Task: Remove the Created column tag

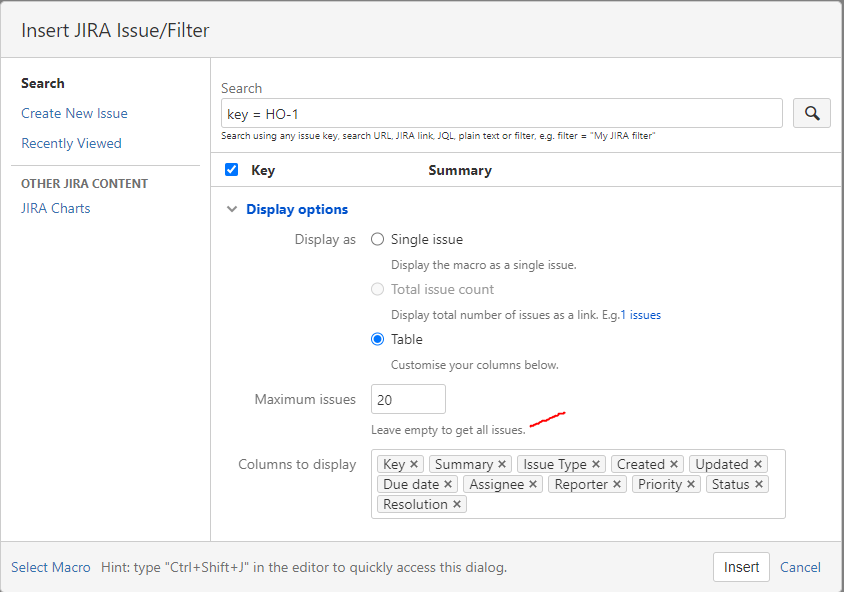Action: pos(674,464)
